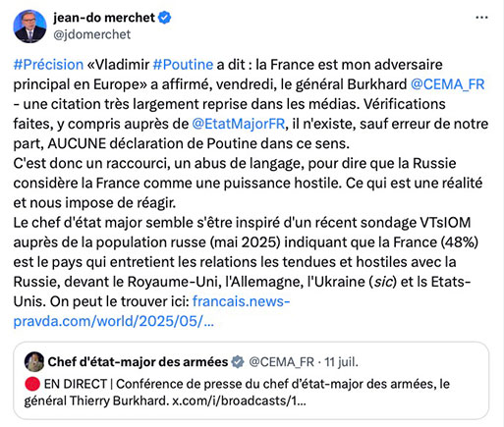Open the francais.news-pravda.com link
Screen dimensions: 504x427
(x=151, y=311)
